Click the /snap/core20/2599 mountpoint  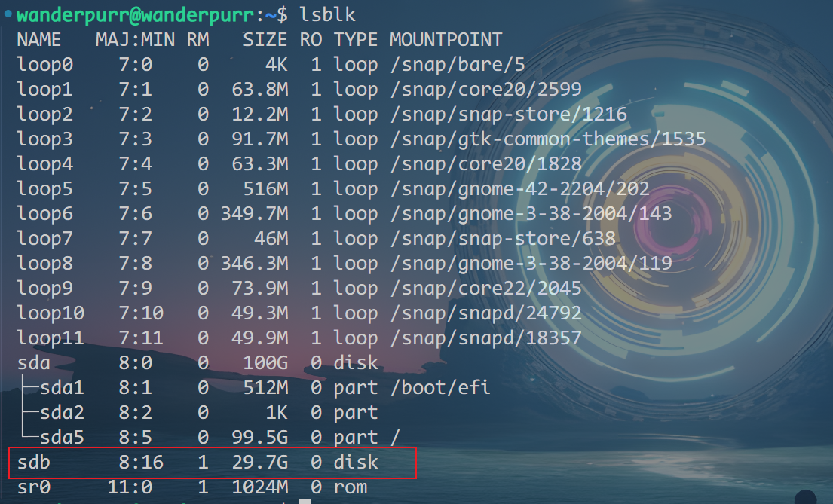click(x=486, y=90)
